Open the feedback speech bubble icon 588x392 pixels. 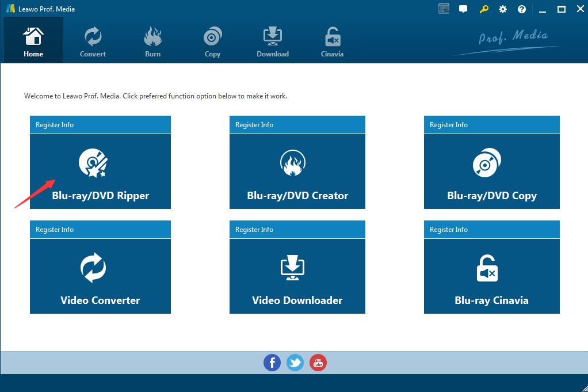[463, 9]
